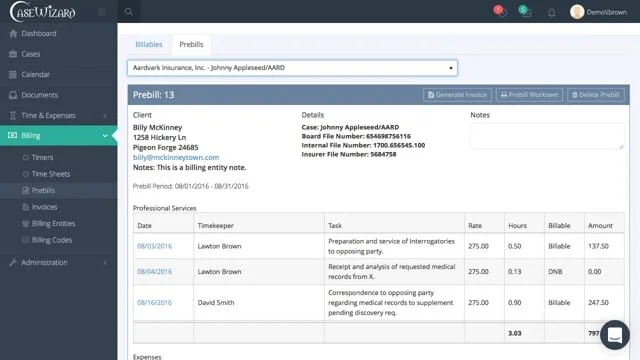Open the Aardvark Insurance case dropdown
Viewport: 640px width, 360px height.
292,68
